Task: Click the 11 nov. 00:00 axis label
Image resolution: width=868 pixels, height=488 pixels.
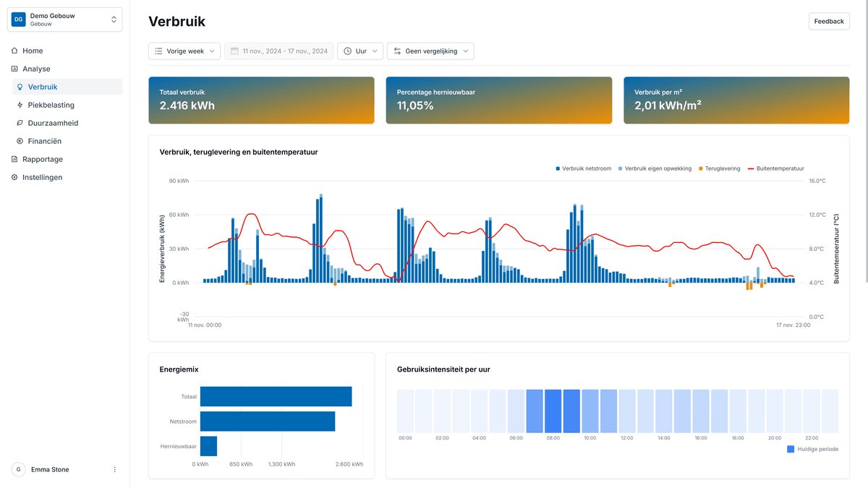Action: (x=205, y=325)
